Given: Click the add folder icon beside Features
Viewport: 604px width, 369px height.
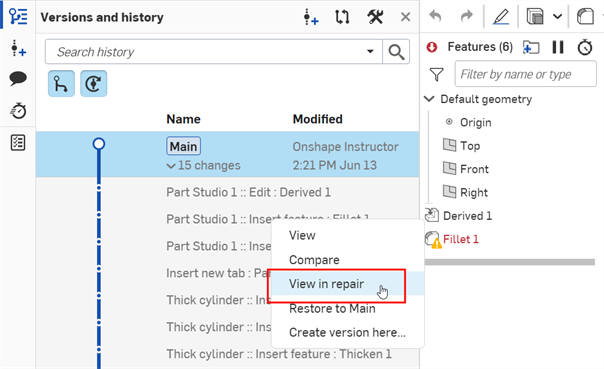Looking at the screenshot, I should click(531, 47).
